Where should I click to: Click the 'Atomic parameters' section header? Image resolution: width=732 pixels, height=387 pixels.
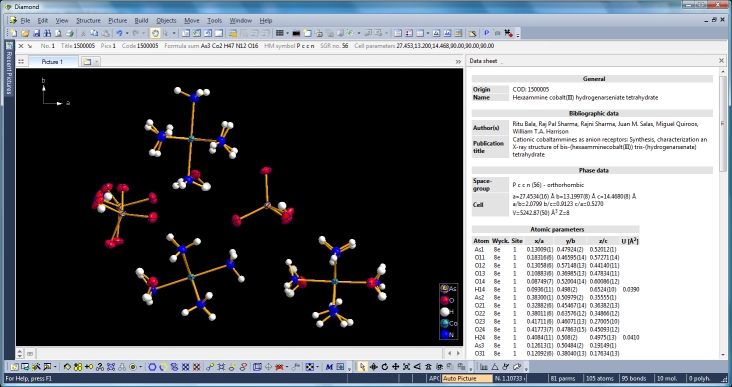point(555,229)
